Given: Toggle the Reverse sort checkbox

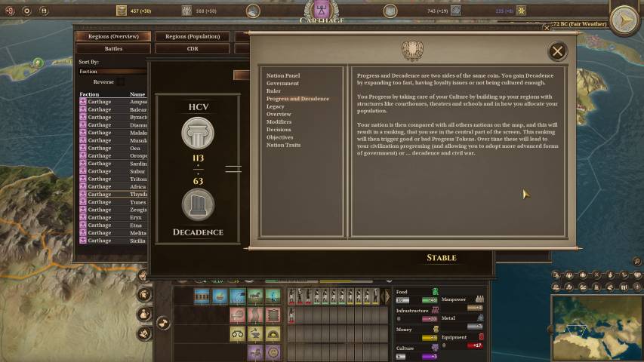Looking at the screenshot, I should (120, 81).
